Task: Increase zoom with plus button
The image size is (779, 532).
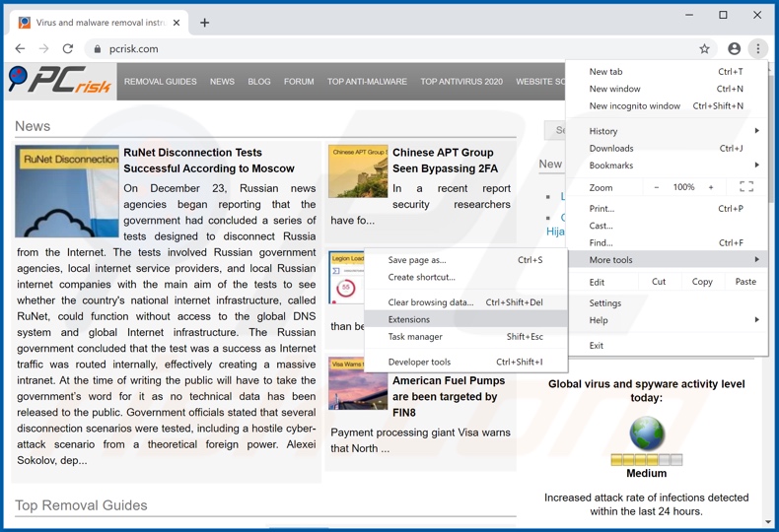Action: tap(711, 187)
